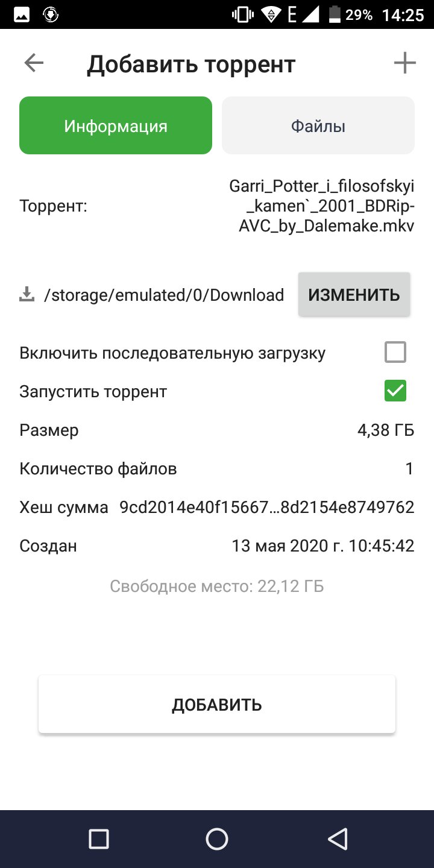This screenshot has height=868, width=434.
Task: Tap the free space label
Action: (x=217, y=587)
